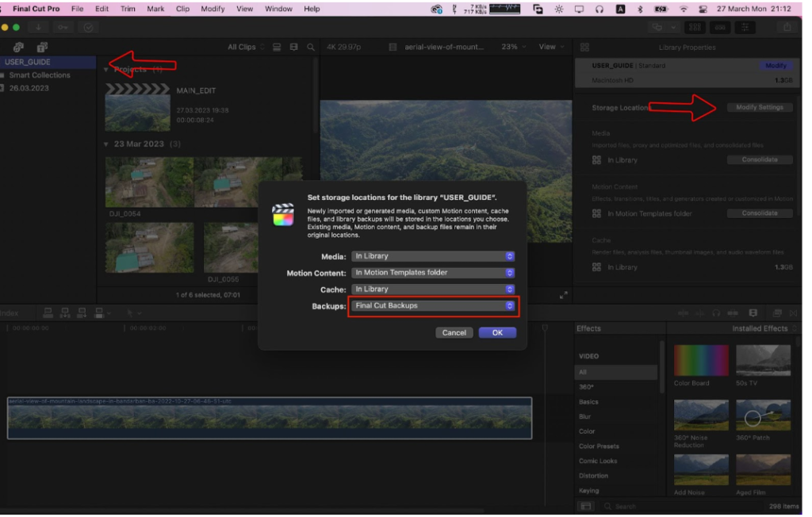Click the blue Modify button for USER_GUIDE
Screen dimensions: 812x517
pos(776,65)
